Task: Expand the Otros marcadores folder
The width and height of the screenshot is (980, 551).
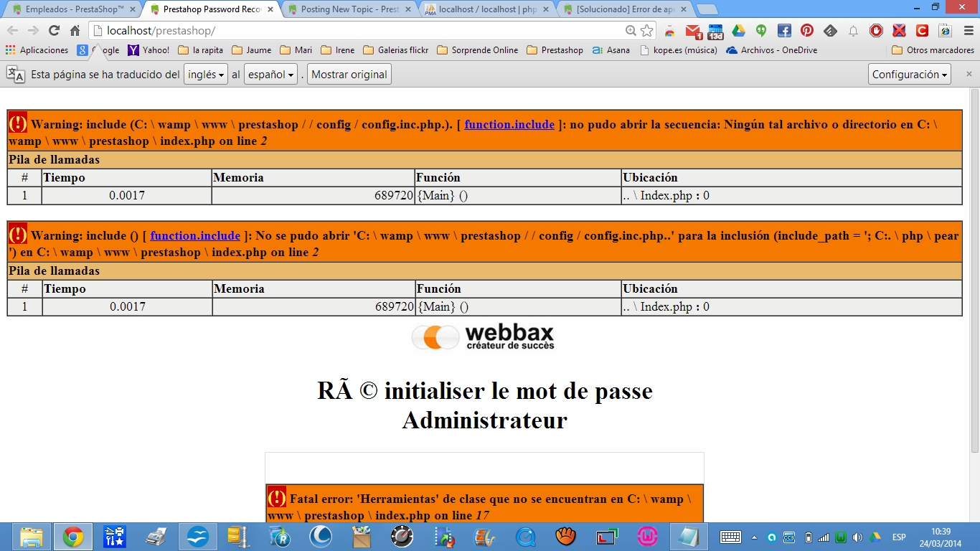Action: pos(933,50)
